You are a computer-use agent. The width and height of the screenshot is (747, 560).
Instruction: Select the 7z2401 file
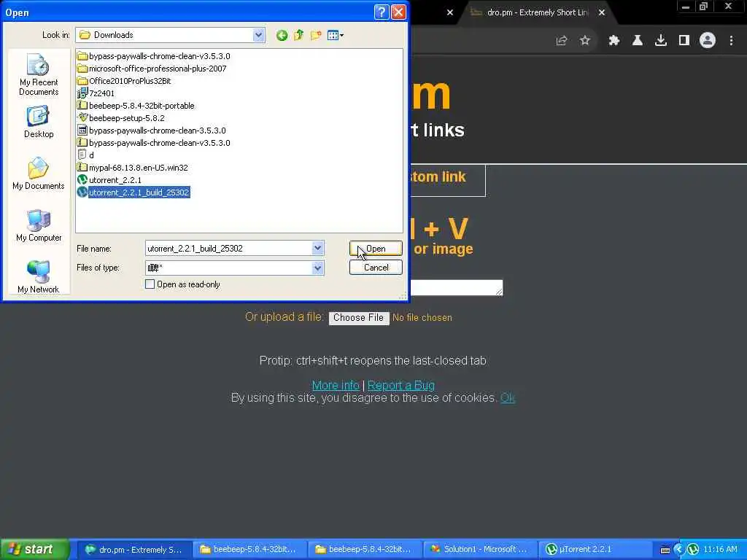click(x=96, y=93)
